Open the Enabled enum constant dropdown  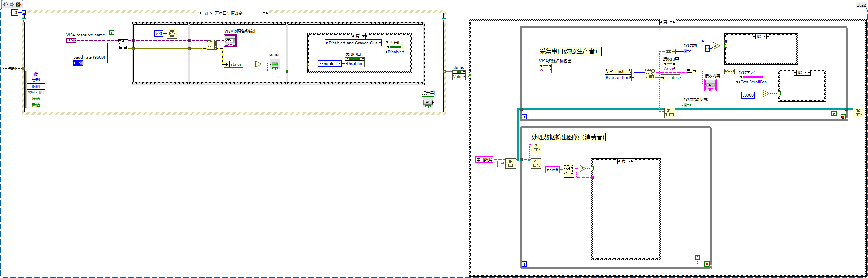[339, 63]
